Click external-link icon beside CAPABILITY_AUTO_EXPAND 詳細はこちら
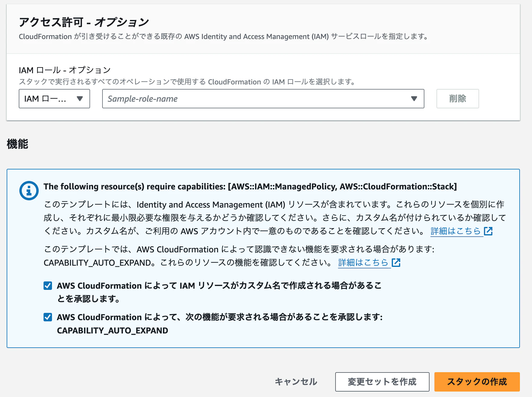Image resolution: width=532 pixels, height=397 pixels. (x=396, y=262)
